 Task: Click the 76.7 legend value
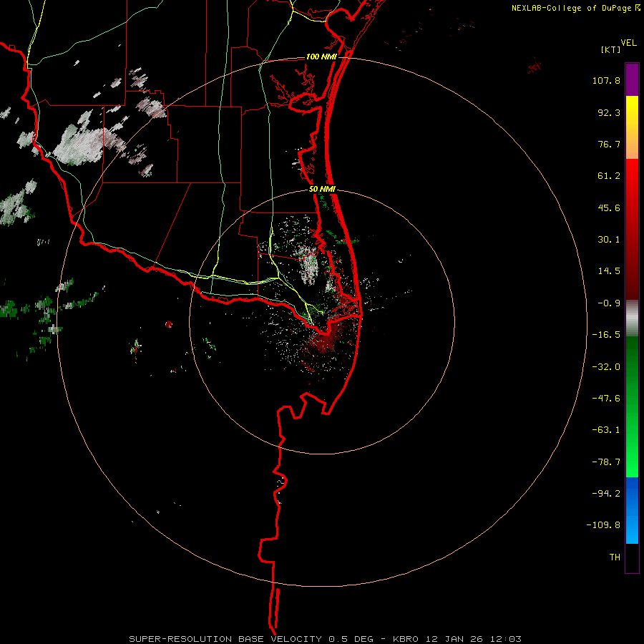pos(609,144)
